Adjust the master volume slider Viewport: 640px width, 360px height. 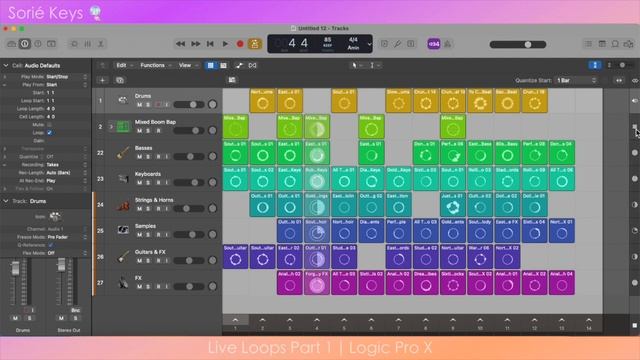tap(518, 44)
